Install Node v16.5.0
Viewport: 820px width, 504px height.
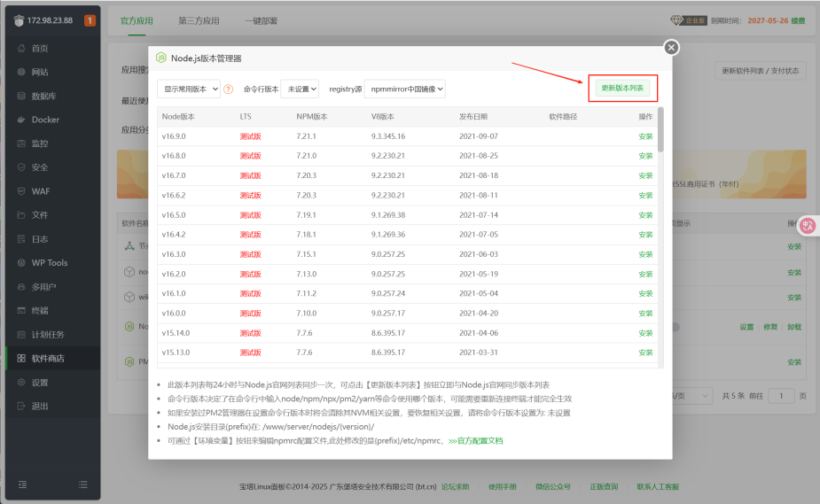click(645, 215)
